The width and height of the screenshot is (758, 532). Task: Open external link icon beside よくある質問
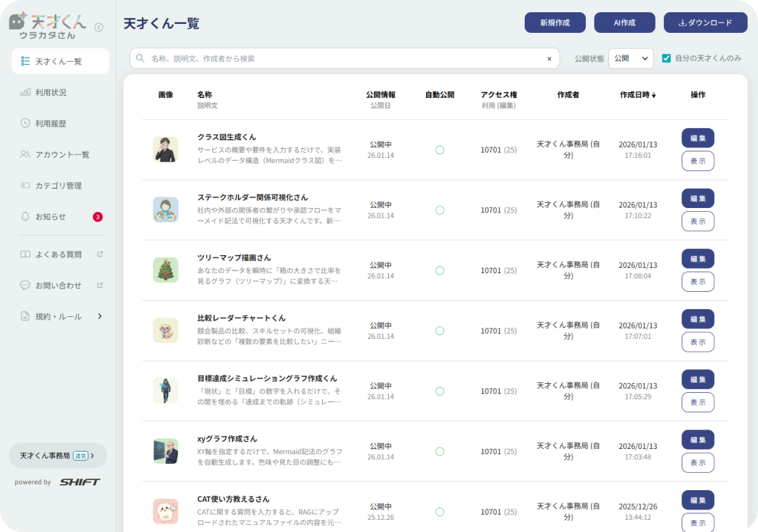(99, 254)
